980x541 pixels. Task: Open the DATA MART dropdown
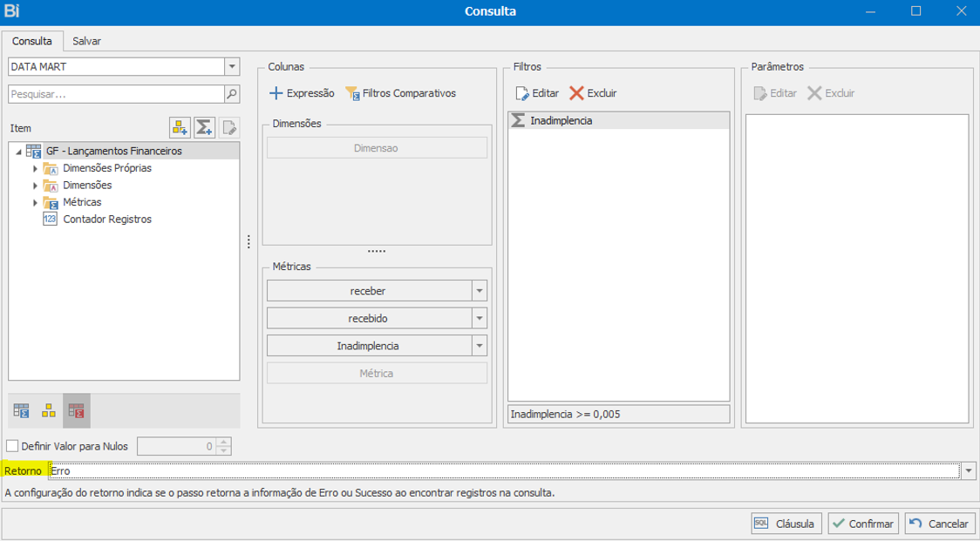[x=232, y=66]
